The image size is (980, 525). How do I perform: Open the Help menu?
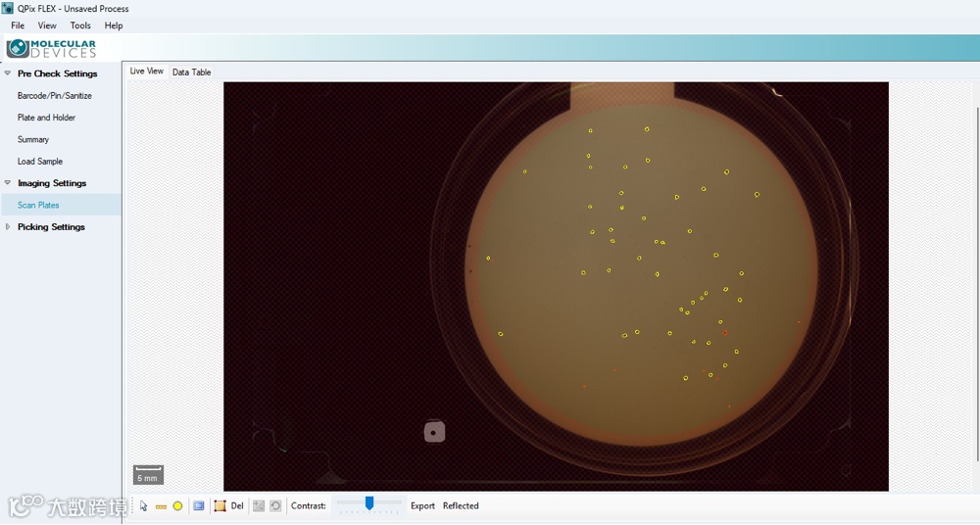coord(113,25)
